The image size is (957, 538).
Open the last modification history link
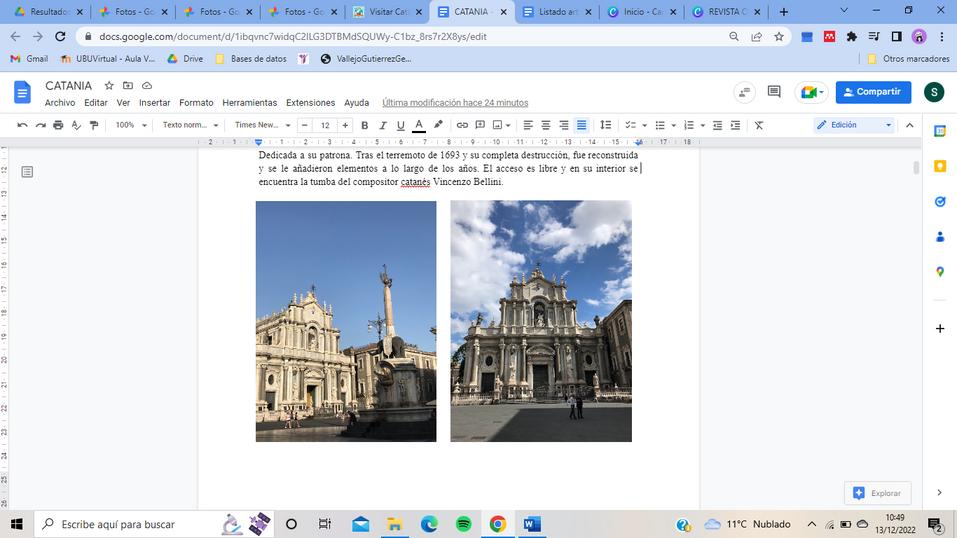click(x=455, y=103)
